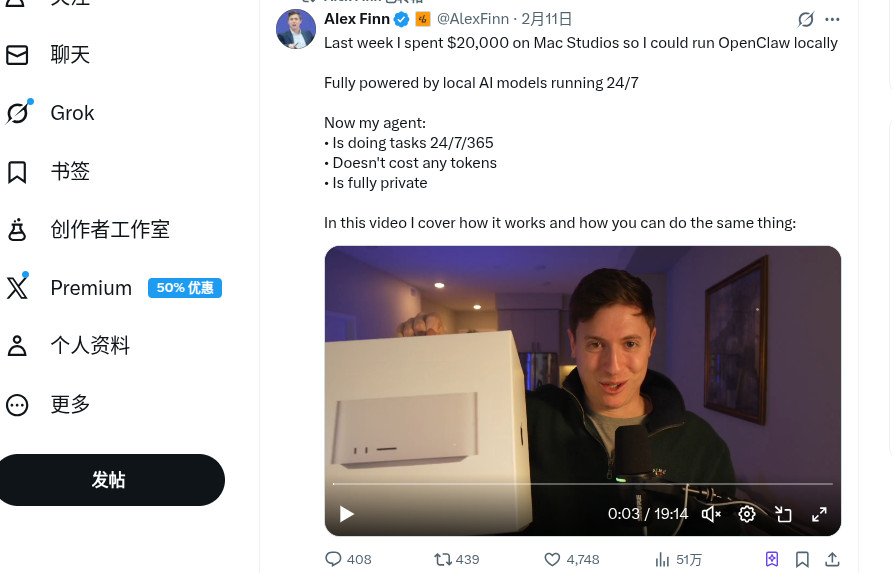Image resolution: width=892 pixels, height=573 pixels.
Task: Open the post's more options menu
Action: tap(832, 19)
